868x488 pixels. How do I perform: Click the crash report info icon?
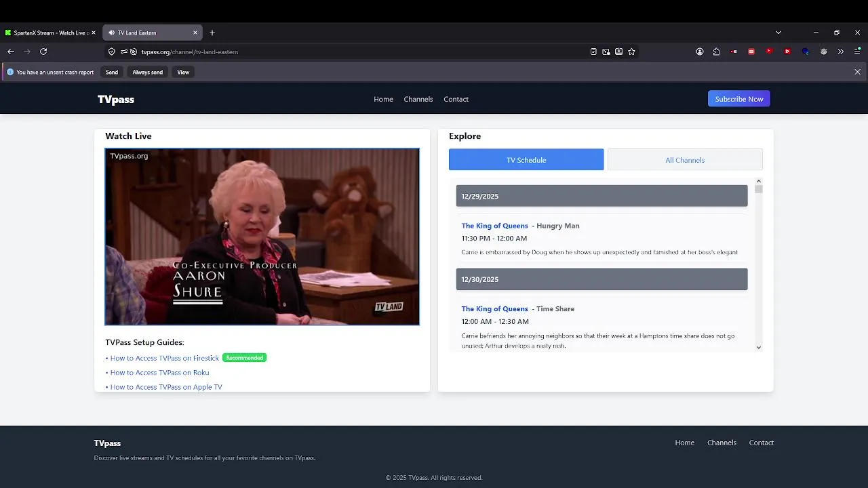[10, 72]
